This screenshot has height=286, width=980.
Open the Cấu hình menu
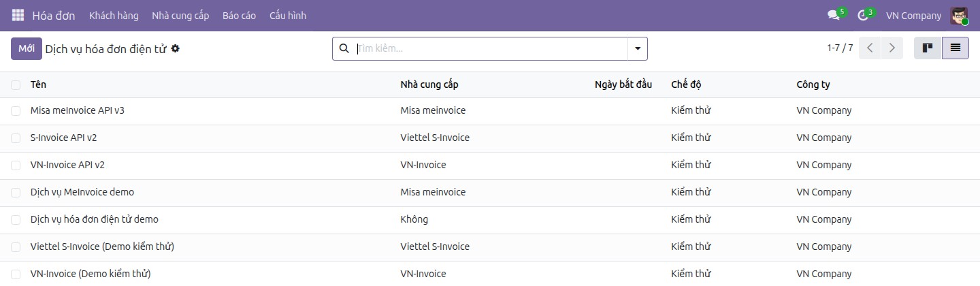click(288, 15)
